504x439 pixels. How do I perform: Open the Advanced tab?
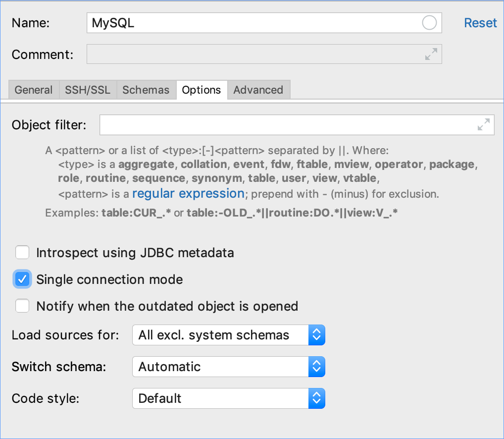[x=258, y=90]
